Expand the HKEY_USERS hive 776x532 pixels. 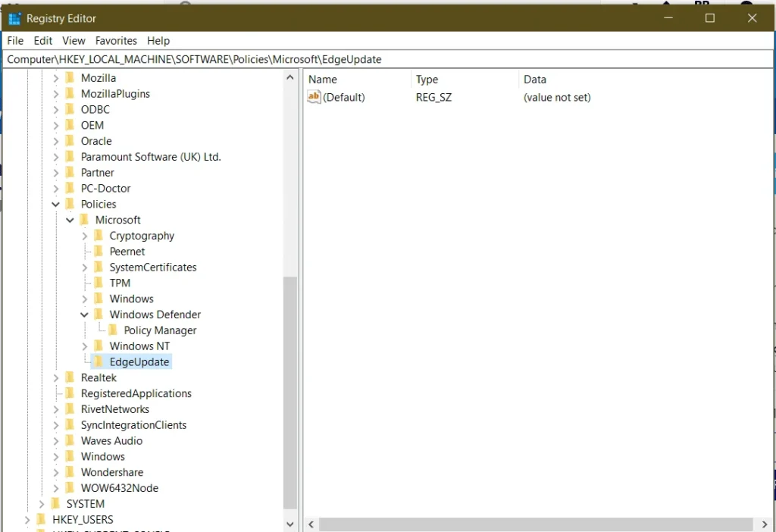click(x=27, y=520)
